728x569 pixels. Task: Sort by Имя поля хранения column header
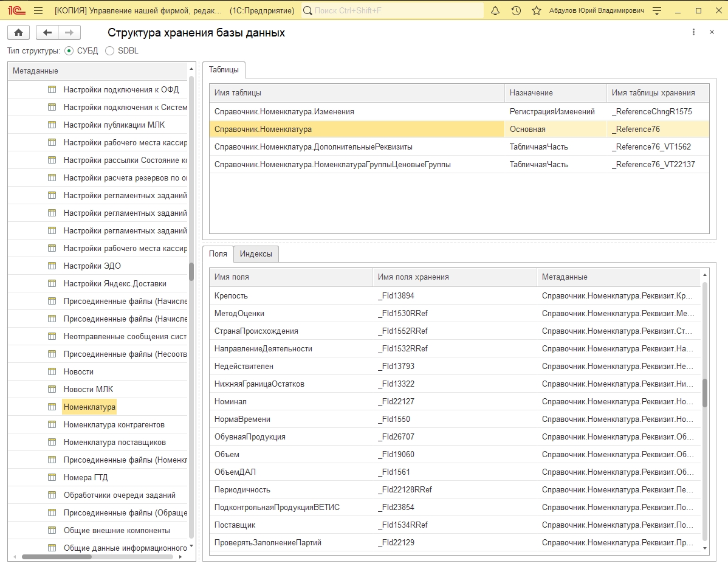[455, 277]
